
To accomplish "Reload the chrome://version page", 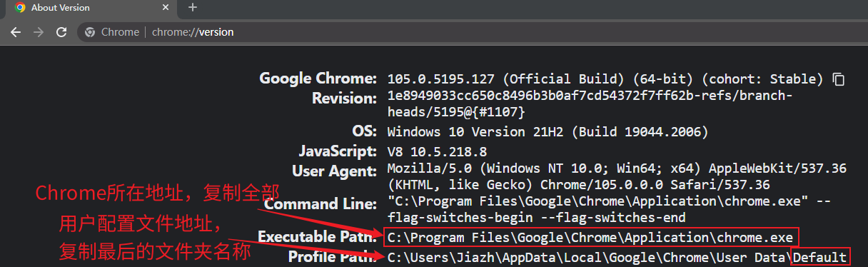I will point(61,32).
